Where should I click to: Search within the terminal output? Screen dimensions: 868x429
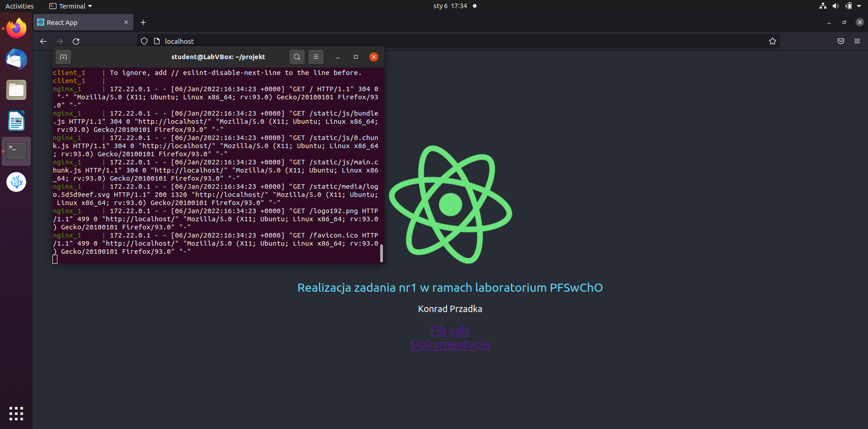[x=297, y=57]
